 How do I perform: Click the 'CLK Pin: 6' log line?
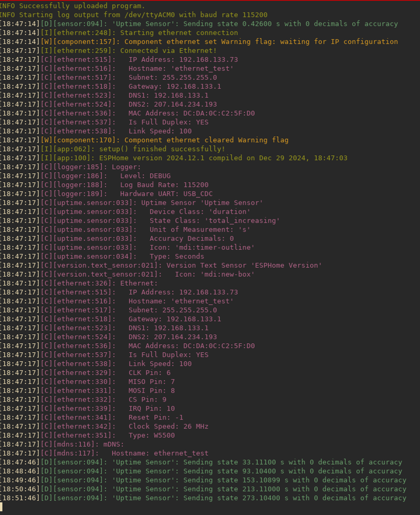pyautogui.click(x=86, y=373)
